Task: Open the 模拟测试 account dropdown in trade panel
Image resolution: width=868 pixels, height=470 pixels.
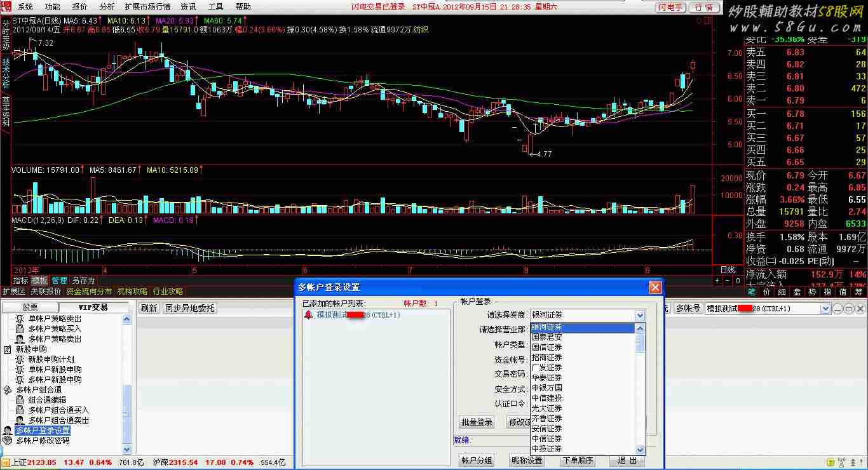Action: [x=825, y=309]
